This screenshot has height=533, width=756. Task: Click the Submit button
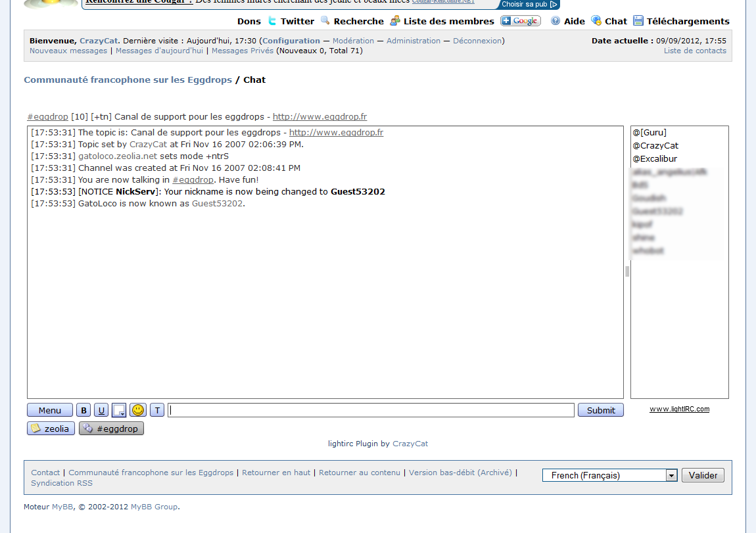point(601,410)
